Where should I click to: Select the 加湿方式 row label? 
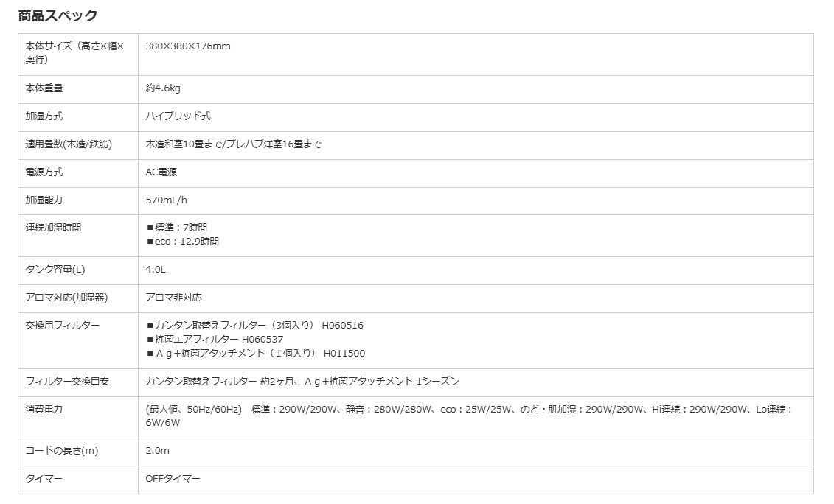coord(44,116)
